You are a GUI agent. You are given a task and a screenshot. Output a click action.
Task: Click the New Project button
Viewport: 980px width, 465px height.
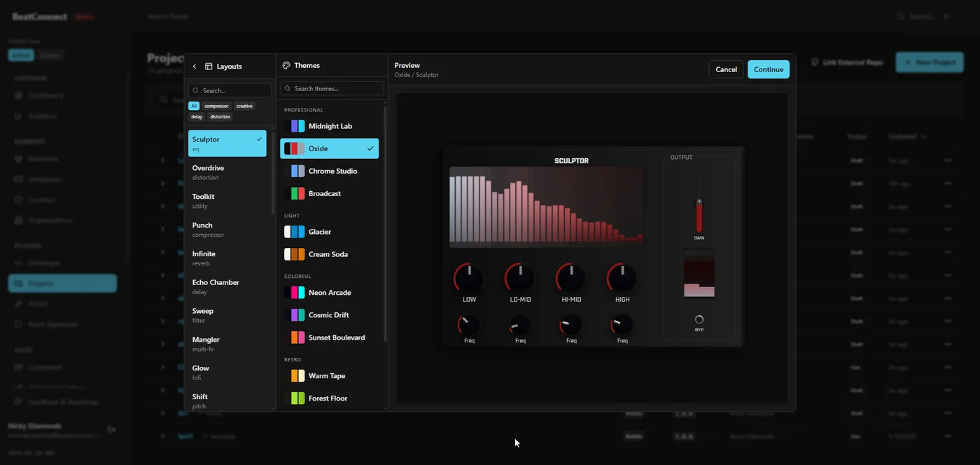coord(929,62)
